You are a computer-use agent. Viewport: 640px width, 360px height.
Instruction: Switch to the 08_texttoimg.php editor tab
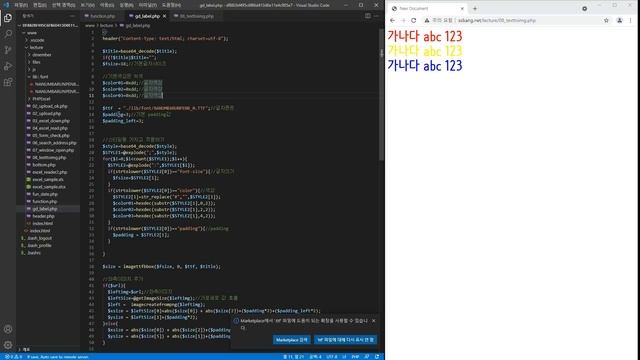[197, 16]
